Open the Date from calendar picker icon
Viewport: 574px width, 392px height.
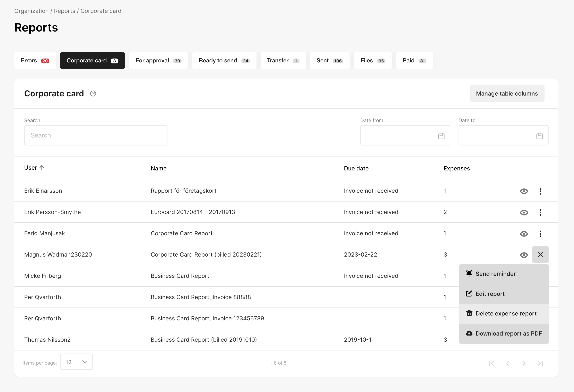coord(441,136)
